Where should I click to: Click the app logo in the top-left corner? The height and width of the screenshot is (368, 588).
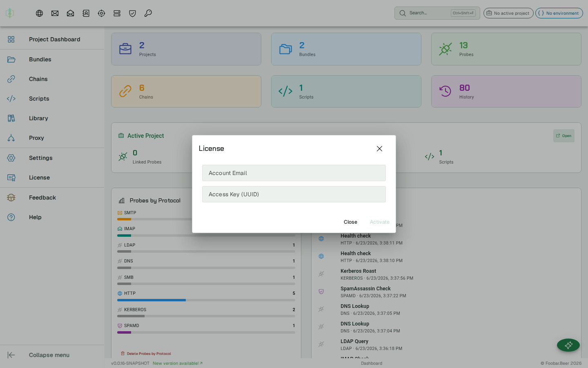click(x=10, y=13)
